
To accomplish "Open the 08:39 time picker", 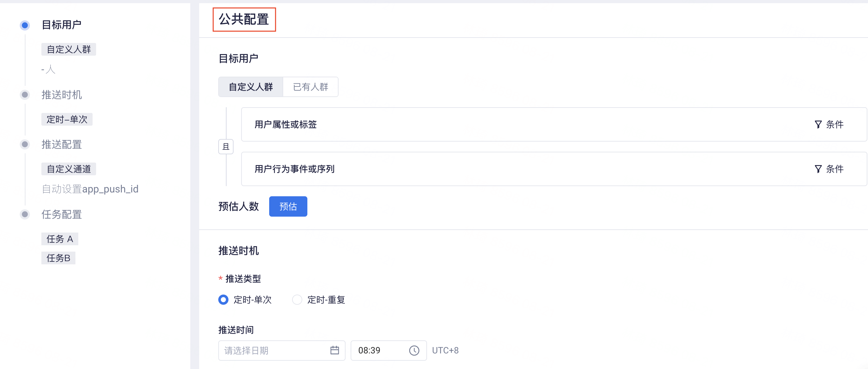I will tap(388, 351).
